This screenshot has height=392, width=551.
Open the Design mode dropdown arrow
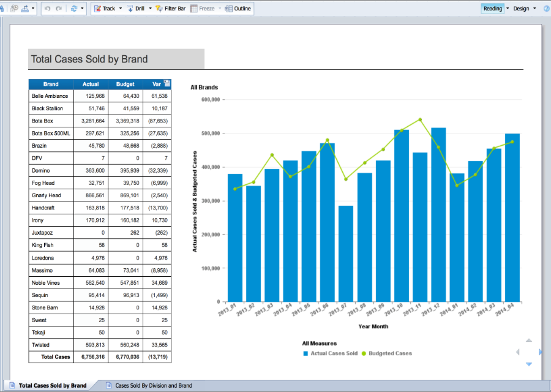tap(534, 9)
